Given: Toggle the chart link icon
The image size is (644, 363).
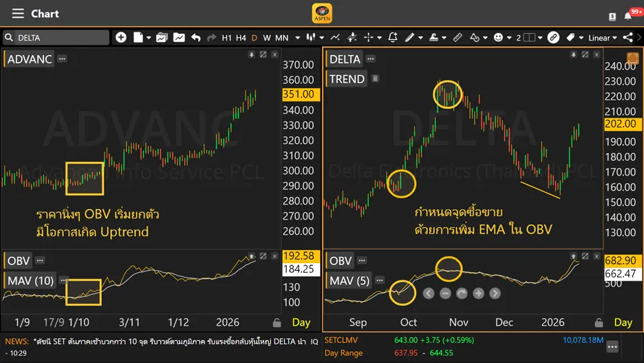Looking at the screenshot, I should point(553,38).
